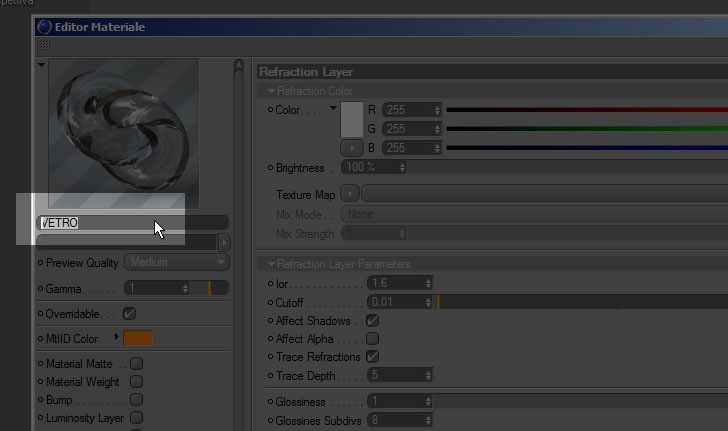Toggle the Affect Shadows checkbox

pyautogui.click(x=372, y=320)
